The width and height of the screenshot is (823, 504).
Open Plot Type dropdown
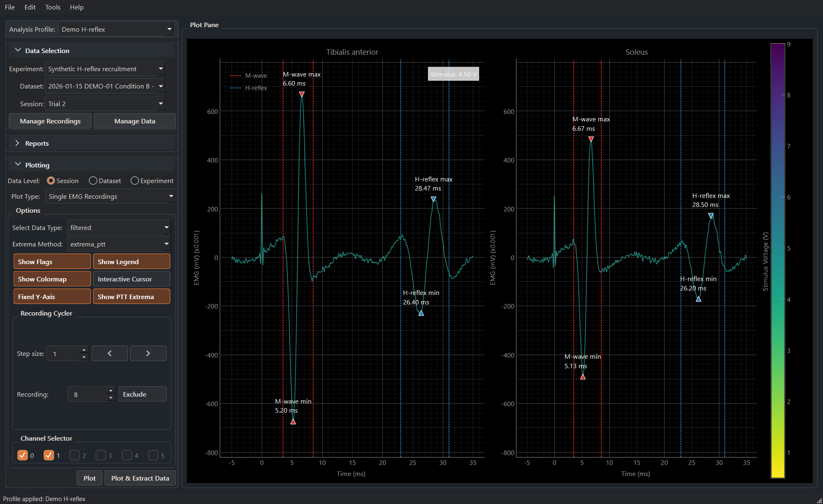110,196
